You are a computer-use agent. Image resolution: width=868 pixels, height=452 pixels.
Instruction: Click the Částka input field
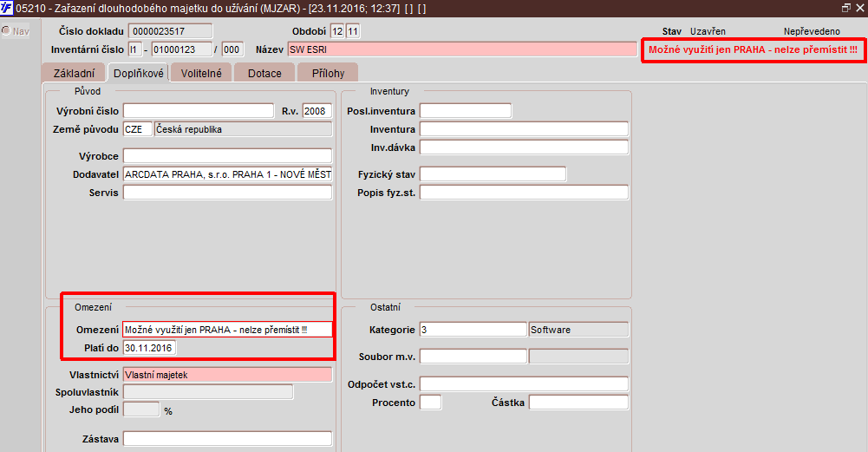coord(579,403)
